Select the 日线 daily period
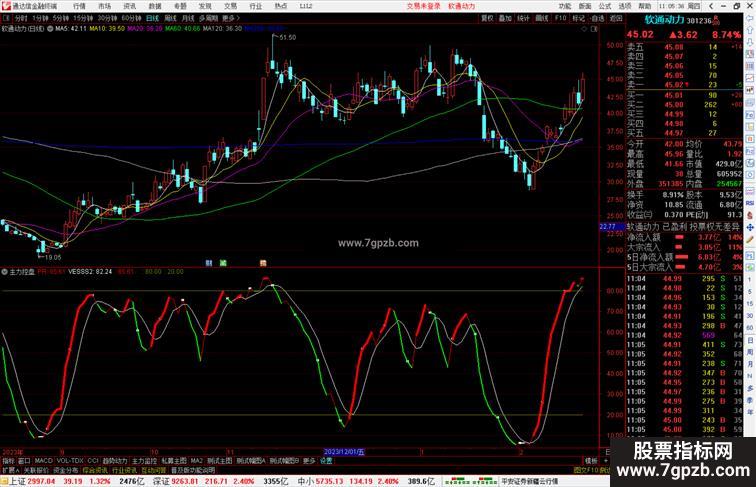 [152, 18]
